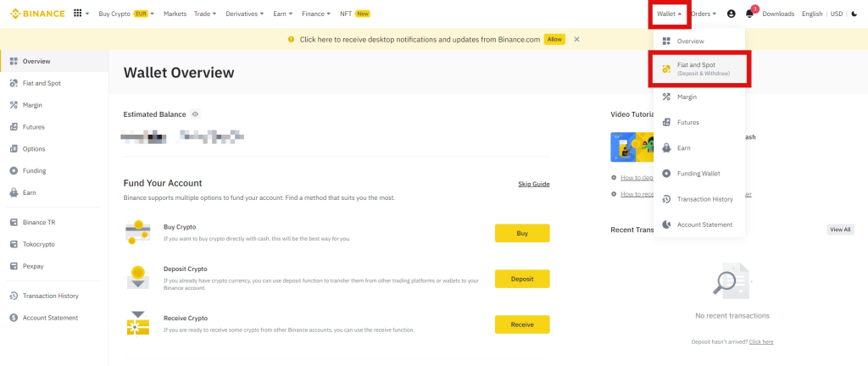Select the Pexpay icon in the sidebar
Image resolution: width=868 pixels, height=366 pixels.
tap(14, 267)
